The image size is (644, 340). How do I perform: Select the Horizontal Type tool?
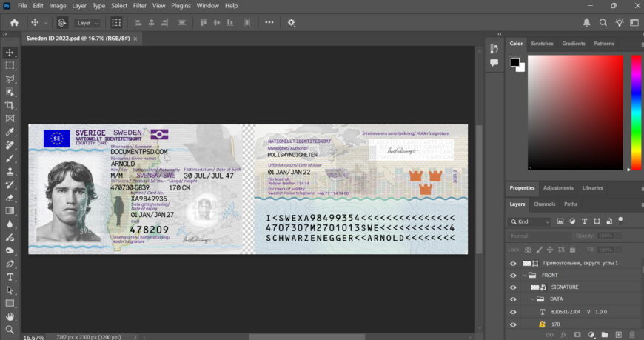(10, 277)
